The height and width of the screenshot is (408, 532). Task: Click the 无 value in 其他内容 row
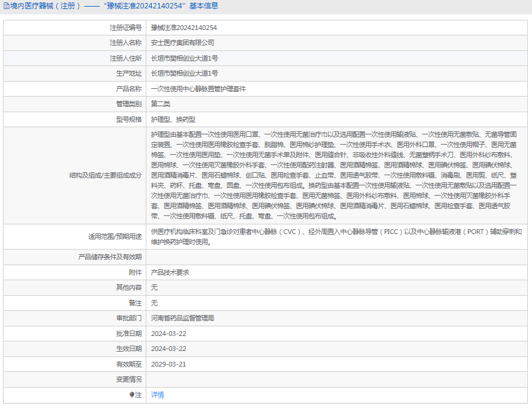click(x=154, y=287)
